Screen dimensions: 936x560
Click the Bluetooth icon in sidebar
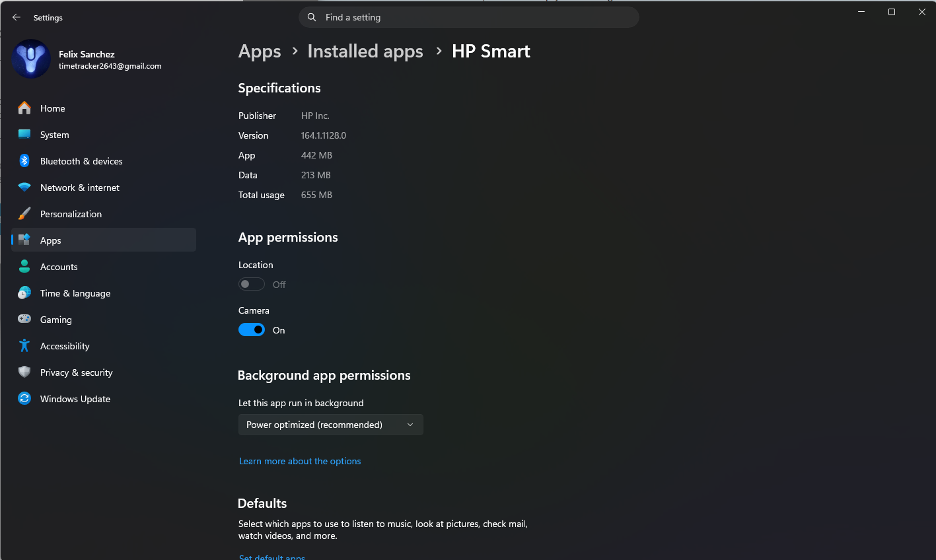click(24, 161)
